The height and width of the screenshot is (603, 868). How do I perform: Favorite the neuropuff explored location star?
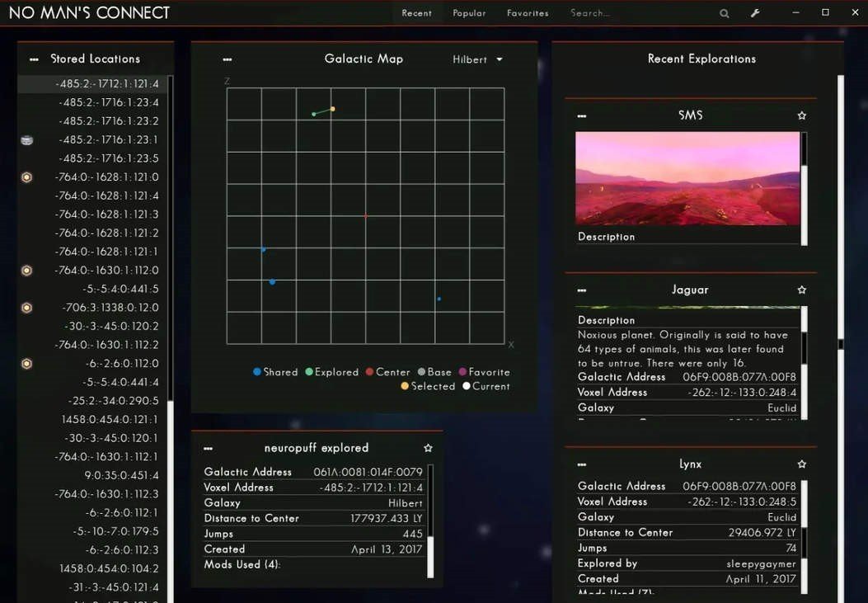point(428,448)
